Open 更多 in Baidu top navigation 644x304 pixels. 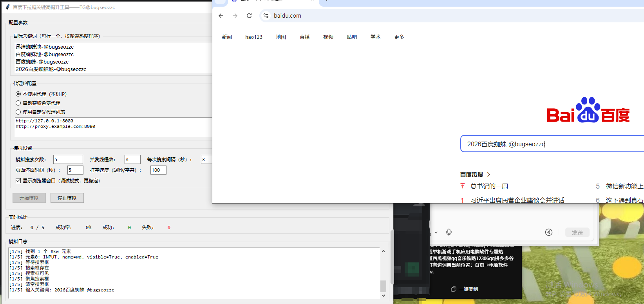pyautogui.click(x=399, y=37)
